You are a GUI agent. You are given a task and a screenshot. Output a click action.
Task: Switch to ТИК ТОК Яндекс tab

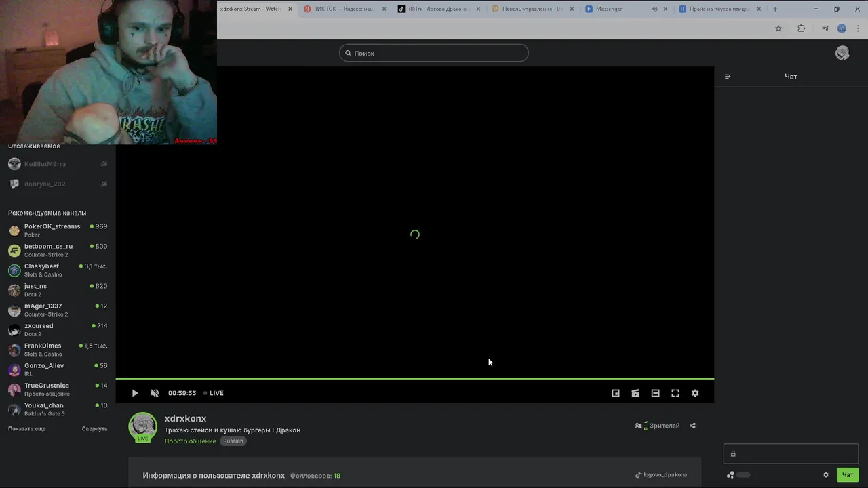(x=344, y=9)
